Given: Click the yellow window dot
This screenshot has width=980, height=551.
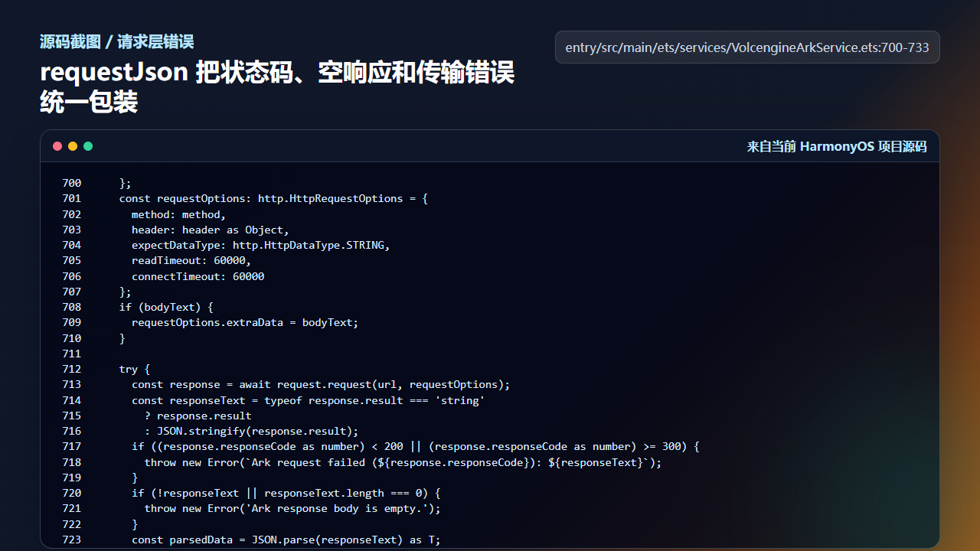Looking at the screenshot, I should pos(73,146).
